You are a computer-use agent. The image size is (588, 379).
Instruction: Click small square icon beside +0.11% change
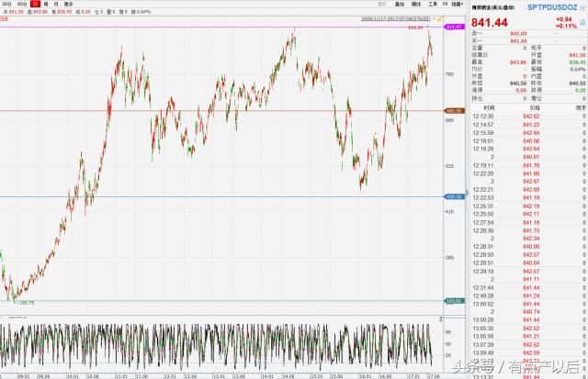[x=582, y=23]
